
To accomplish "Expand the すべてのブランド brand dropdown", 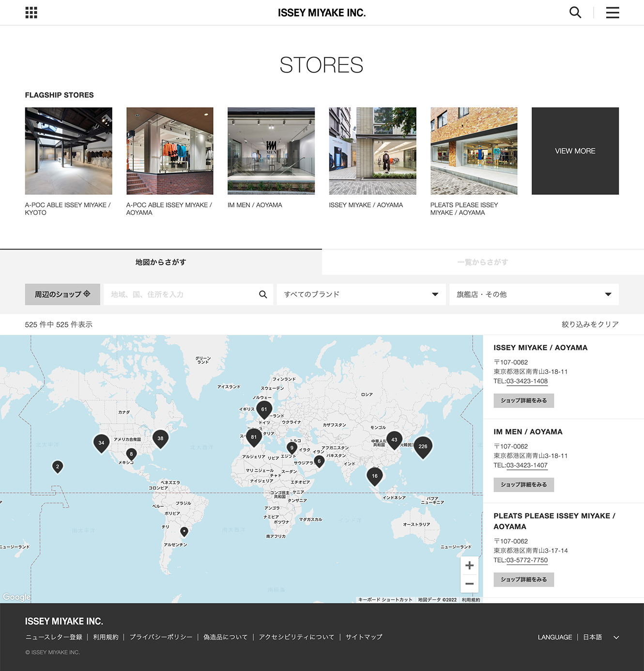I will [x=361, y=295].
